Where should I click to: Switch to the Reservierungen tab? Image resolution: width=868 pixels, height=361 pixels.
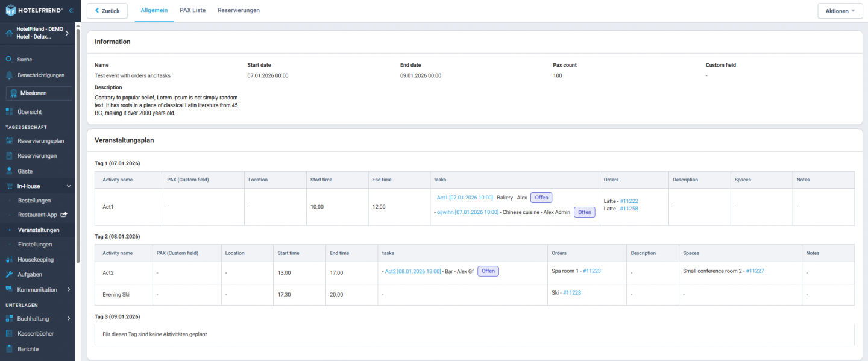pyautogui.click(x=239, y=10)
